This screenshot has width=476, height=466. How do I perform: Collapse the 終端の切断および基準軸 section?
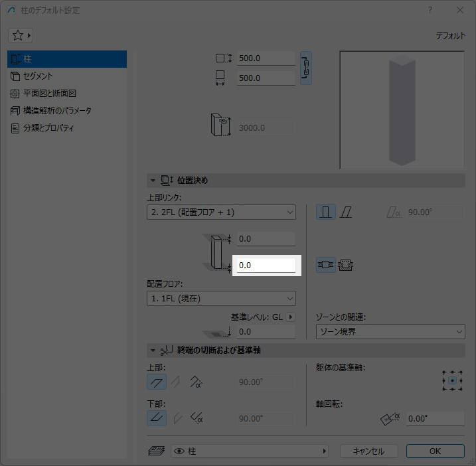pos(153,350)
